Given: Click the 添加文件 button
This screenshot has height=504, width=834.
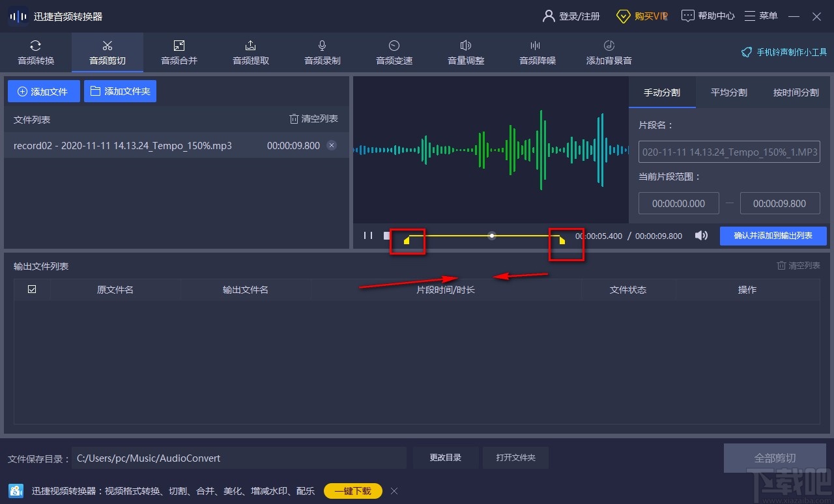Looking at the screenshot, I should (x=44, y=91).
